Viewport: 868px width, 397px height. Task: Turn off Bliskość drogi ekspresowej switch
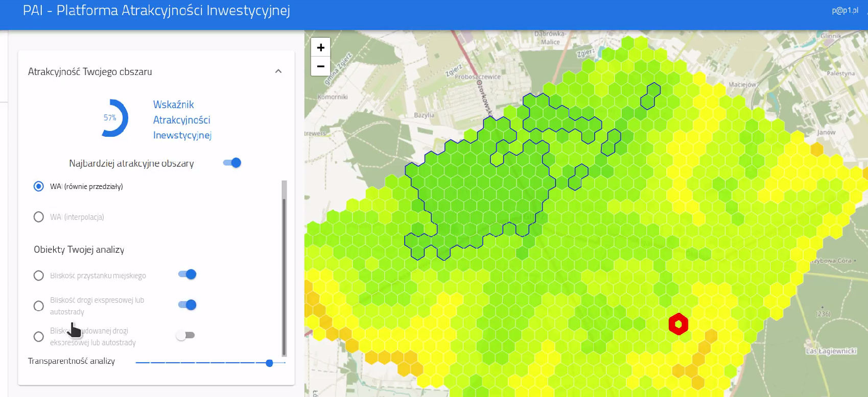point(187,305)
